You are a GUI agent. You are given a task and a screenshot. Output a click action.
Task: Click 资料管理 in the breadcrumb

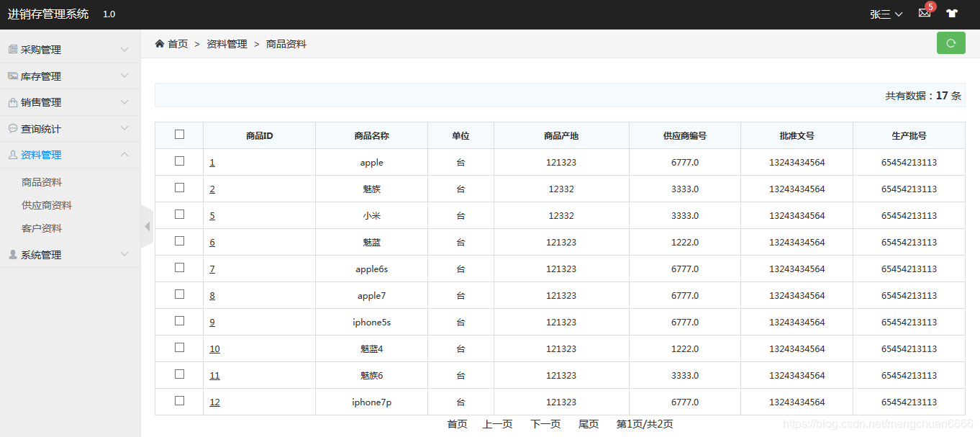pyautogui.click(x=227, y=44)
